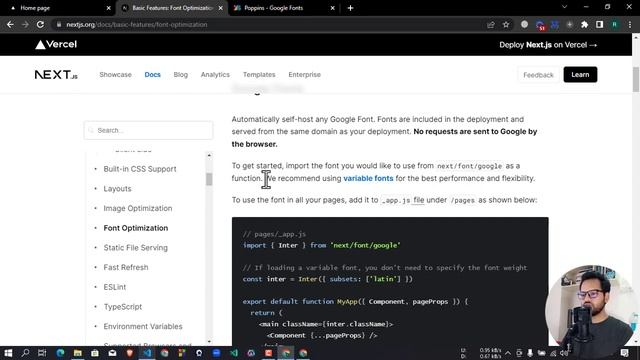Open Task View on the taskbar

[x=42, y=353]
